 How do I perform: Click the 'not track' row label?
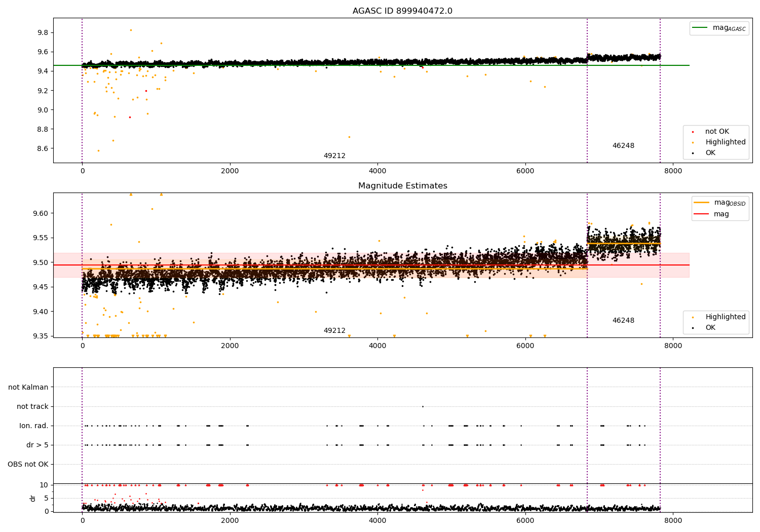[32, 407]
